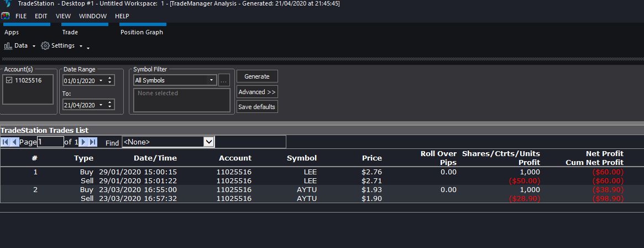
Task: Open the WINDOW menu
Action: 93,16
